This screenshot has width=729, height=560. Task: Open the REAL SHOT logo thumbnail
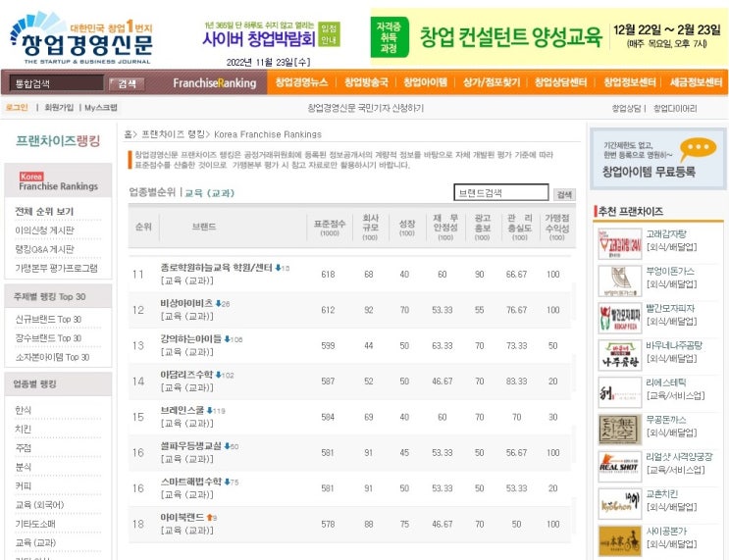[x=620, y=467]
